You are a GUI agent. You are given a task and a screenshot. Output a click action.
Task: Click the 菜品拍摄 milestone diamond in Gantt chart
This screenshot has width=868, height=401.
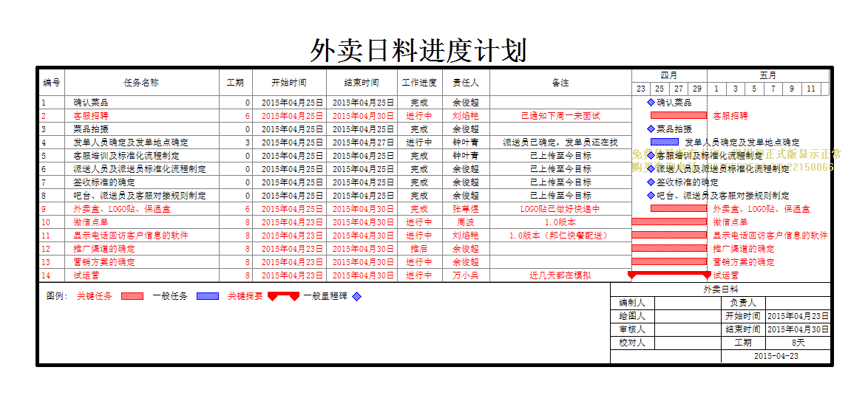(x=651, y=129)
